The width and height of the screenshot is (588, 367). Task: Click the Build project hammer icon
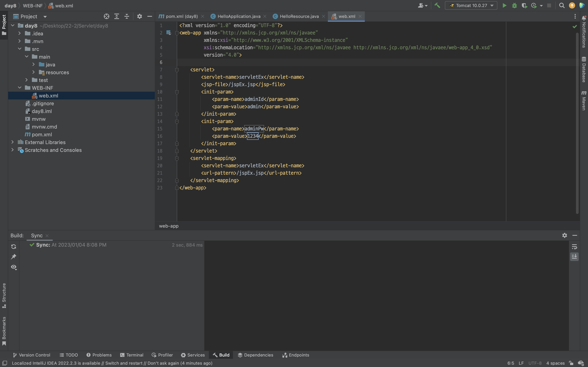[437, 5]
